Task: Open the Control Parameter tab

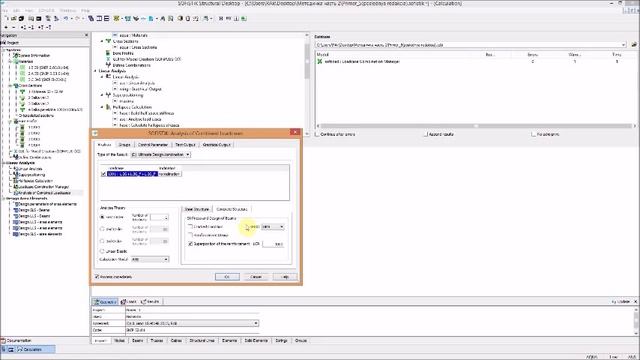Action: tap(153, 145)
